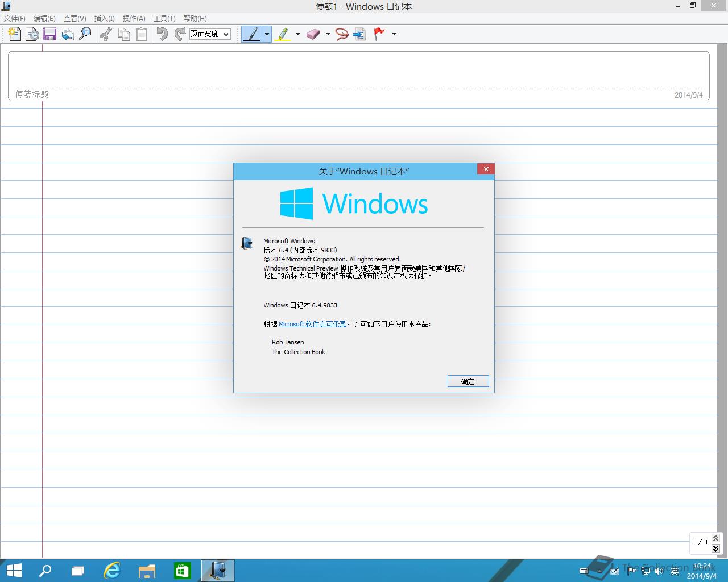Click Windows Journal taskbar button

tap(217, 571)
